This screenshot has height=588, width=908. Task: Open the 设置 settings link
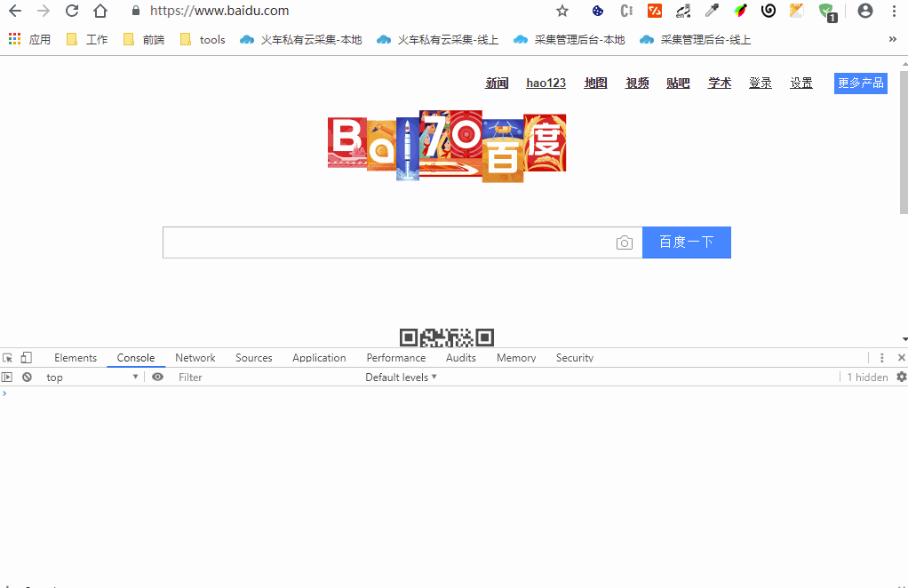tap(801, 83)
